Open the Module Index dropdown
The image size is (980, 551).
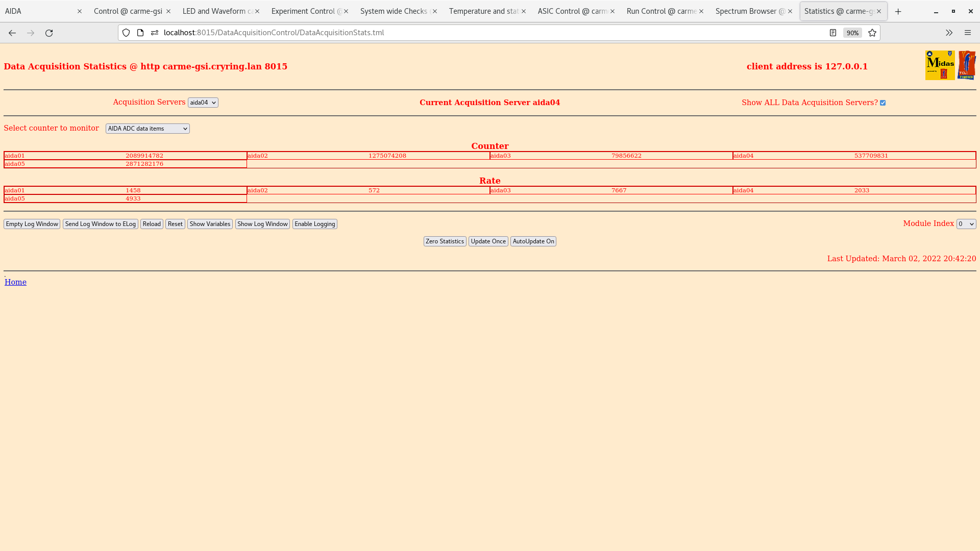(966, 224)
